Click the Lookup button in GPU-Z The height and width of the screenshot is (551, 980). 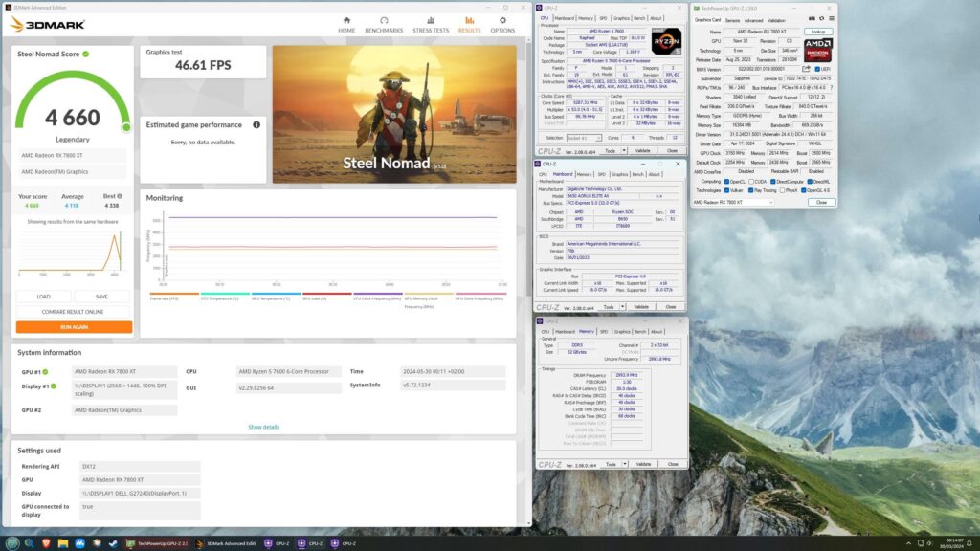point(819,32)
